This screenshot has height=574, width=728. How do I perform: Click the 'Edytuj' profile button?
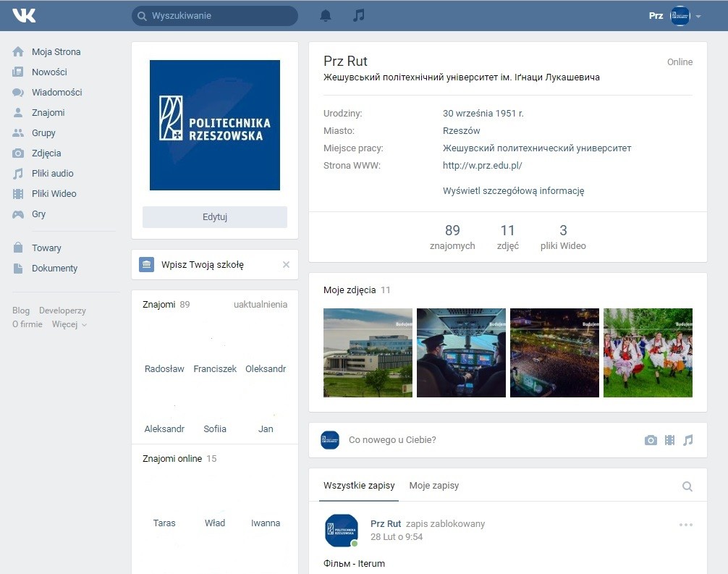pyautogui.click(x=215, y=217)
